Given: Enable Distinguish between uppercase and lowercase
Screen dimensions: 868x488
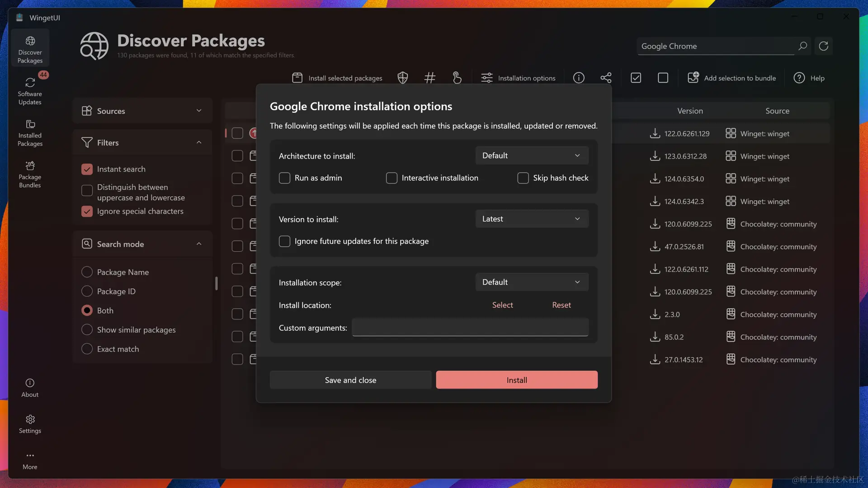Looking at the screenshot, I should pyautogui.click(x=87, y=190).
